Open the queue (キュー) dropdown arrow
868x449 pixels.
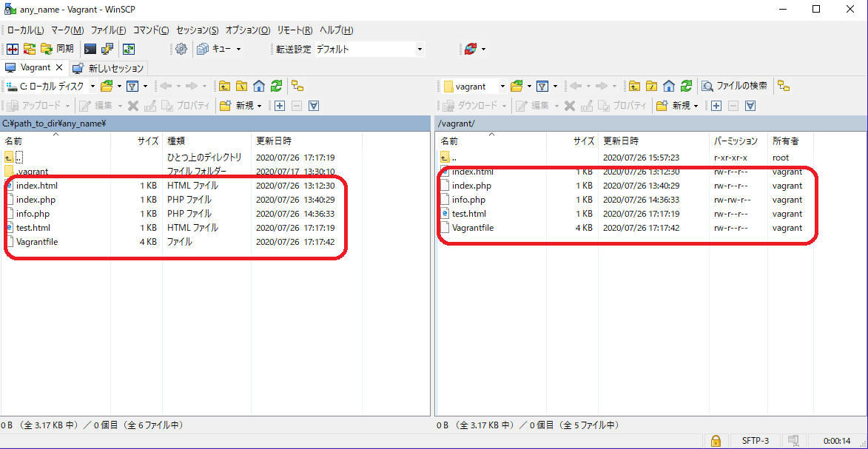point(238,50)
